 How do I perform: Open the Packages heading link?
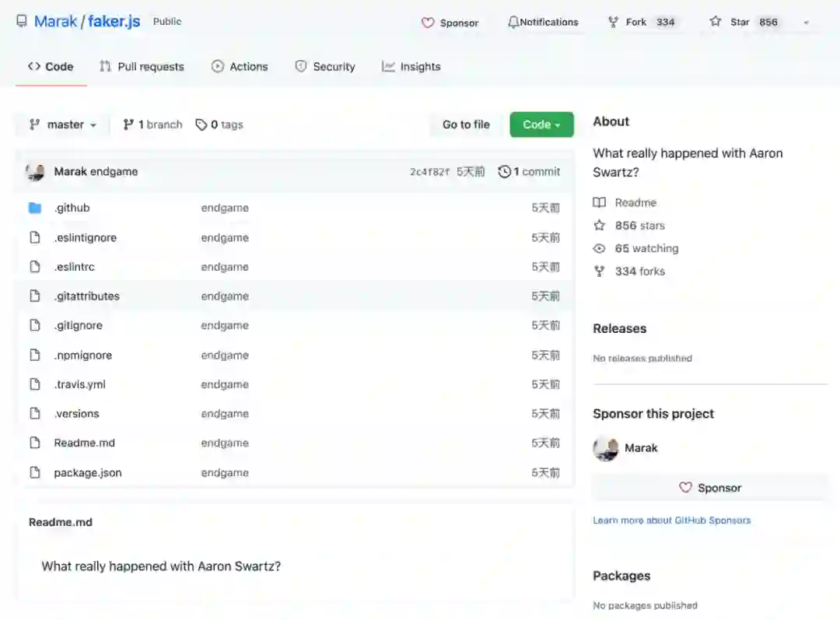[621, 576]
